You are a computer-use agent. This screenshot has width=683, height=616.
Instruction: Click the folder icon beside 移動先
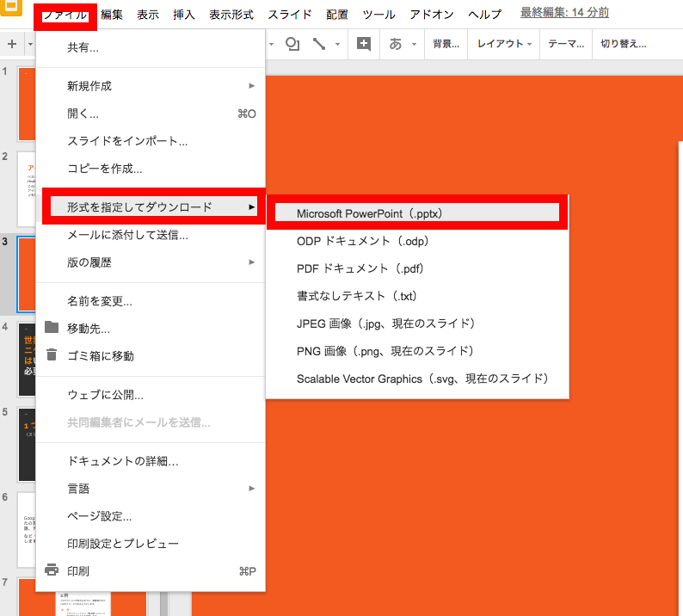(x=52, y=328)
